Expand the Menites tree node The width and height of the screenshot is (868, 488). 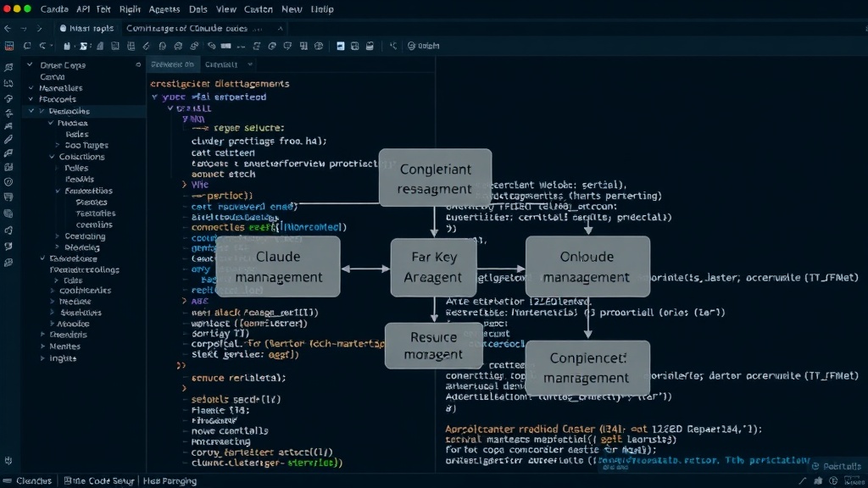(42, 347)
